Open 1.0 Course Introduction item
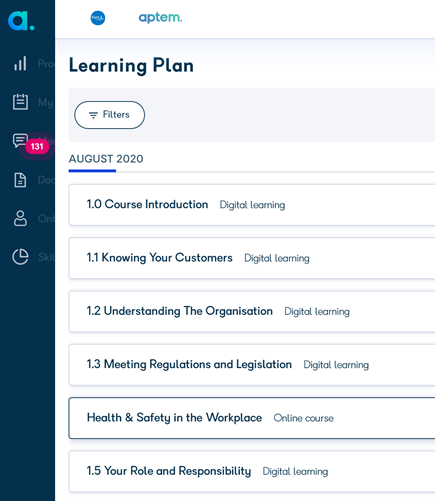This screenshot has height=501, width=435. pyautogui.click(x=252, y=205)
